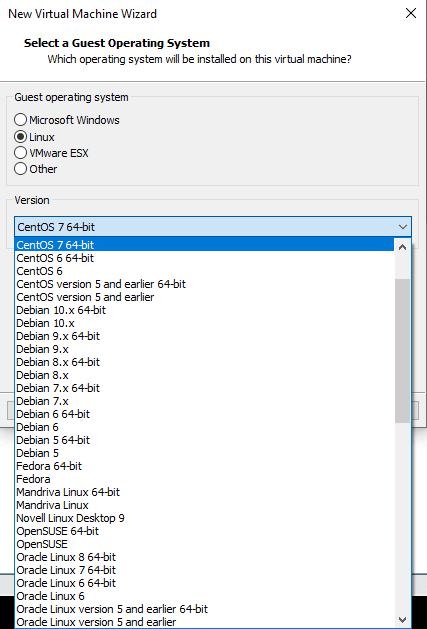Pick Fedora 64-bit in the version list
This screenshot has height=629, width=427.
tap(205, 466)
